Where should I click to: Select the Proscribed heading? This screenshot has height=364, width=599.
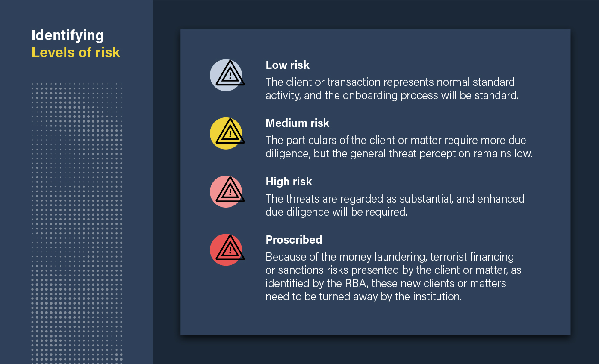click(294, 240)
